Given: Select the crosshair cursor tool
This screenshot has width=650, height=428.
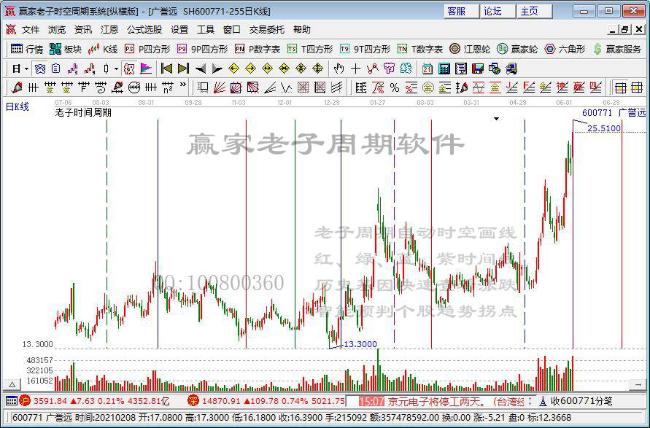Looking at the screenshot, I should click(x=355, y=68).
